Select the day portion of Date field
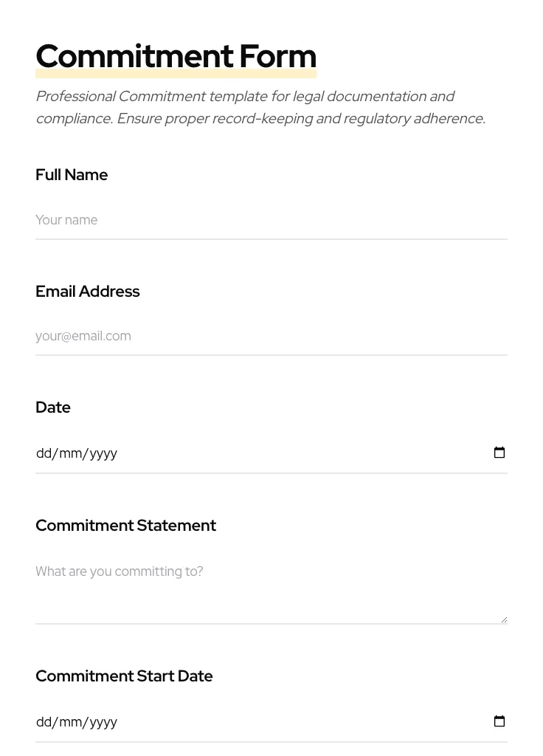543x756 pixels. tap(44, 453)
